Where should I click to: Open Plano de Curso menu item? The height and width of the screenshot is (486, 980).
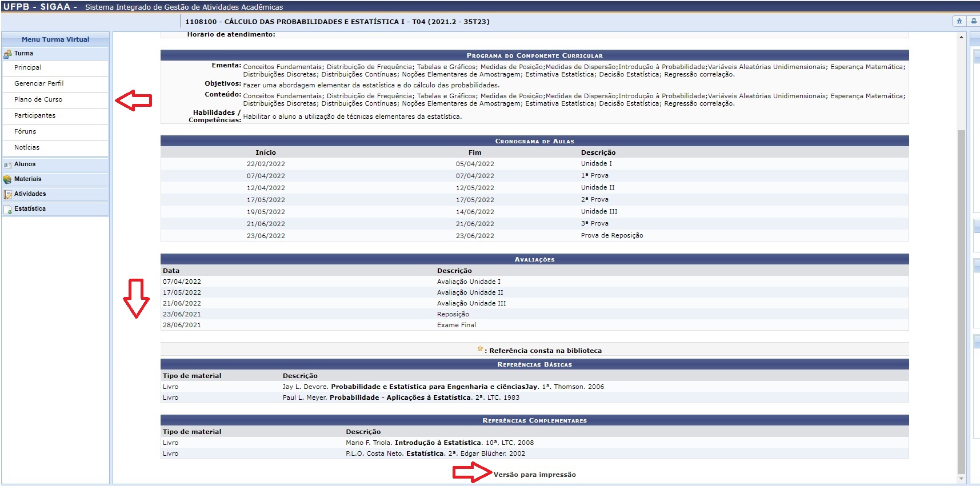click(x=38, y=99)
